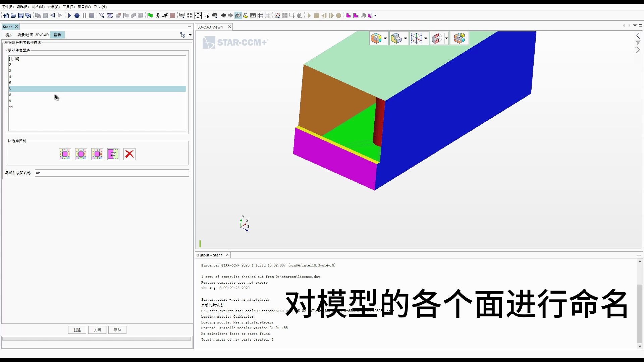Click the invert patch selection icon
The width and height of the screenshot is (644, 362).
pyautogui.click(x=113, y=154)
